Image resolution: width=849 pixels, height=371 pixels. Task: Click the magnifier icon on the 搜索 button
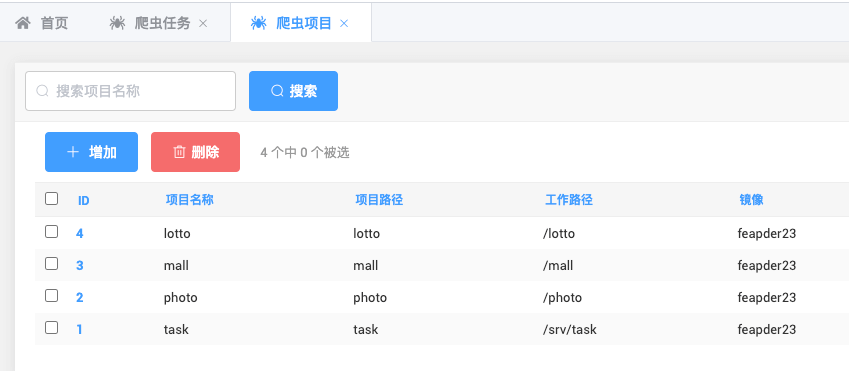(x=277, y=91)
